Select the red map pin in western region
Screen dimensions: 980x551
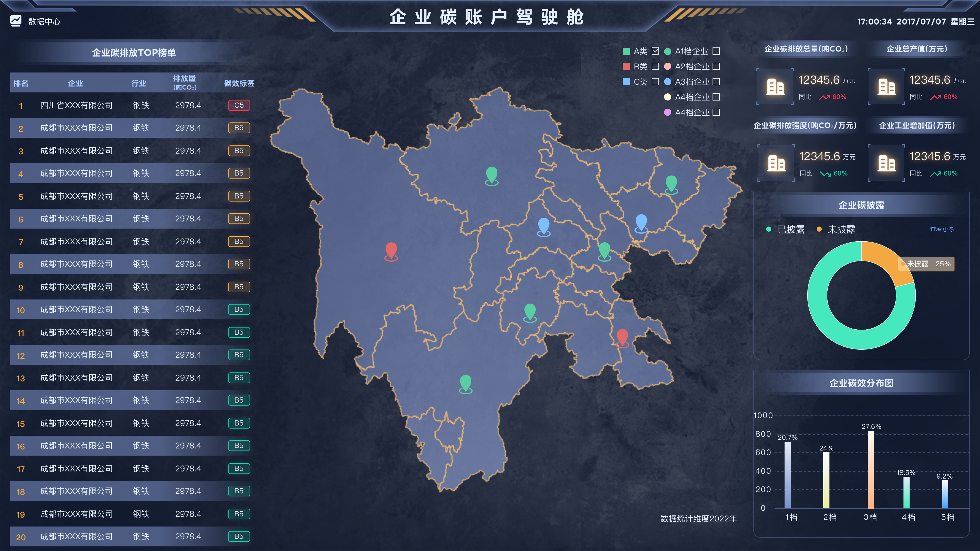(391, 251)
